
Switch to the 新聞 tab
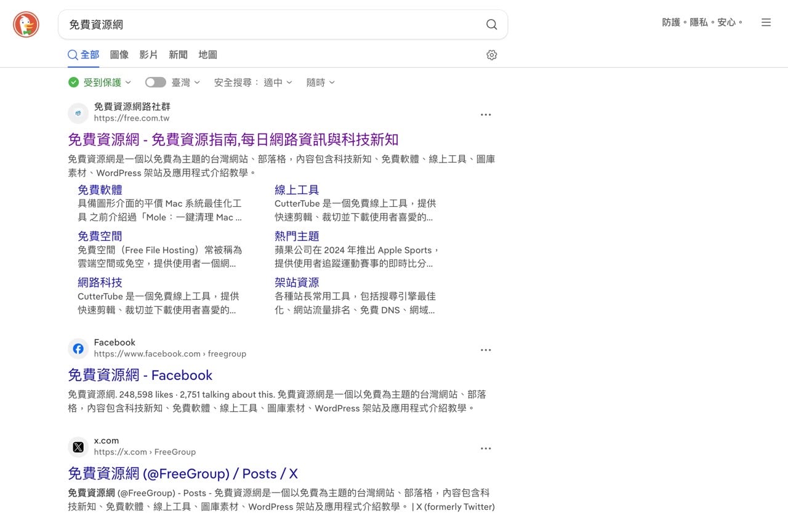[178, 55]
